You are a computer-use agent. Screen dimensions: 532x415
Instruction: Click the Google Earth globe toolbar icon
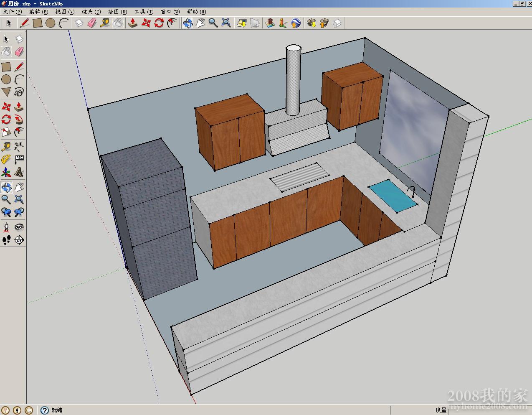tap(296, 23)
